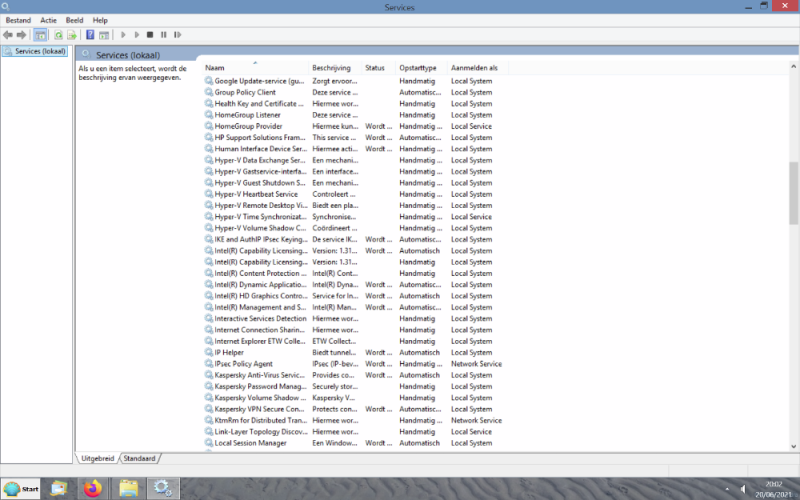
Task: Sort by Status column header
Action: pos(375,68)
